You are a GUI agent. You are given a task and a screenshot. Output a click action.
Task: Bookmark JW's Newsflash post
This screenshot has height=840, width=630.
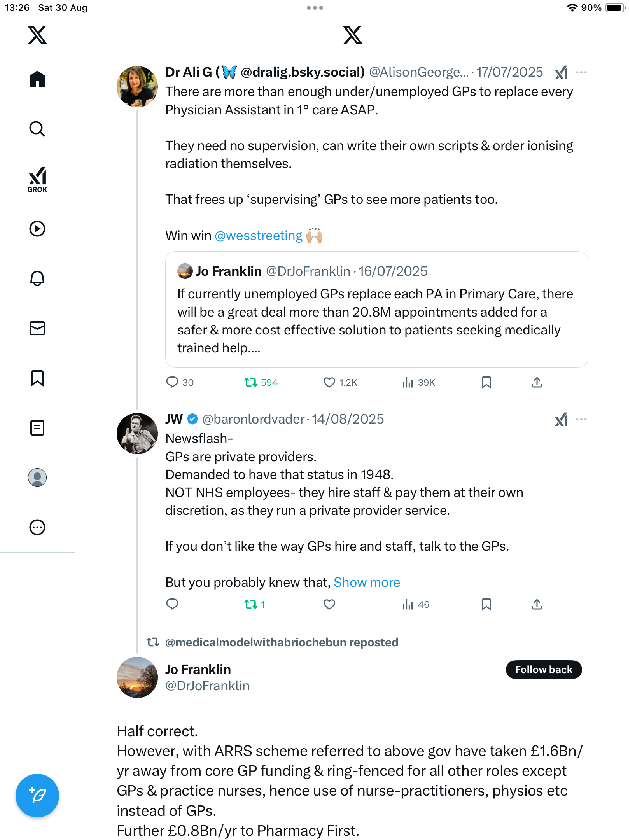click(486, 604)
